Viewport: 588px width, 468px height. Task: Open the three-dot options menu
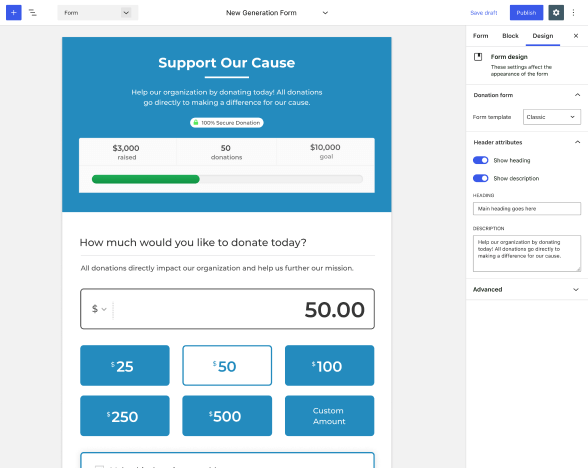[x=573, y=13]
